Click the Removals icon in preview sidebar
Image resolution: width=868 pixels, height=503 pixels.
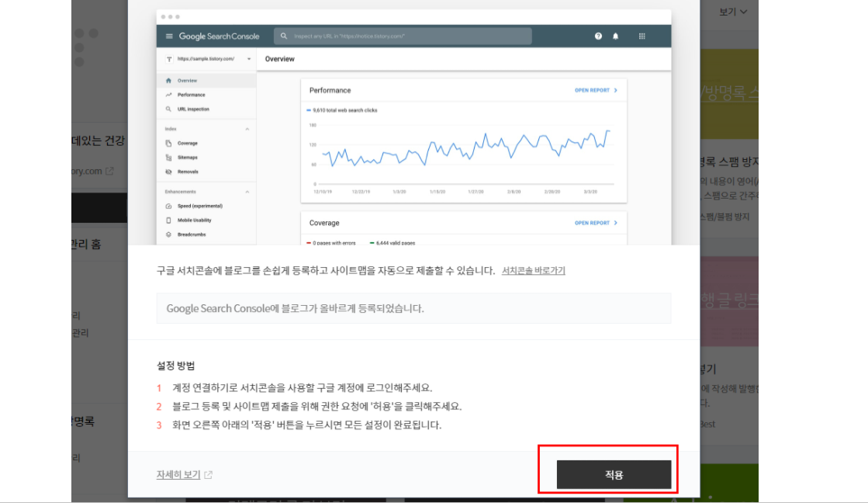click(168, 172)
